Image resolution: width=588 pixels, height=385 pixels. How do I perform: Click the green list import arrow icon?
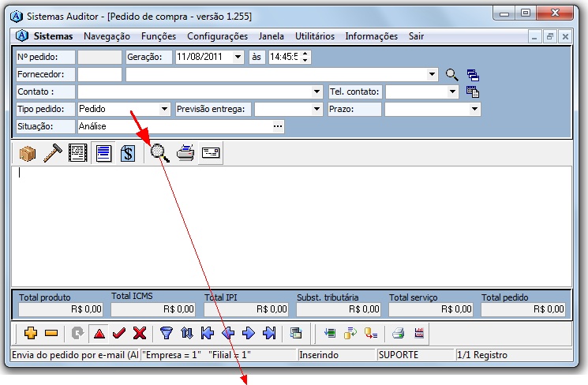pos(330,333)
